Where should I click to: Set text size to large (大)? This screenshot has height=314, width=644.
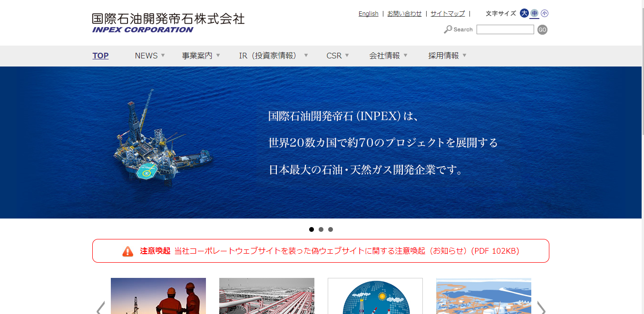[x=524, y=13]
